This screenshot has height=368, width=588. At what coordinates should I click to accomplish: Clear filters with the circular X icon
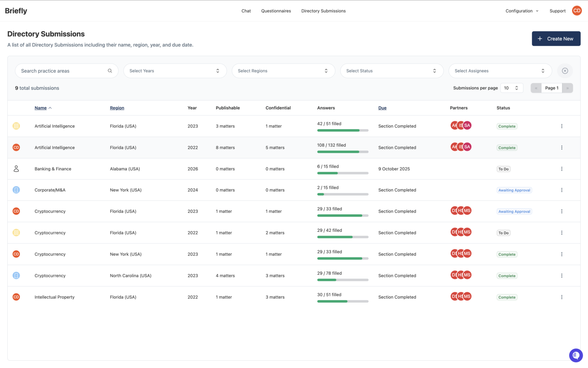pos(564,71)
